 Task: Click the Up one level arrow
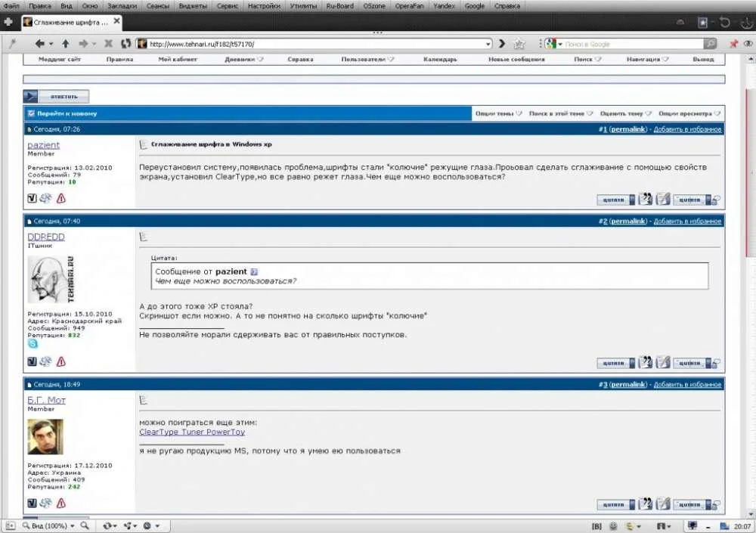[66, 44]
